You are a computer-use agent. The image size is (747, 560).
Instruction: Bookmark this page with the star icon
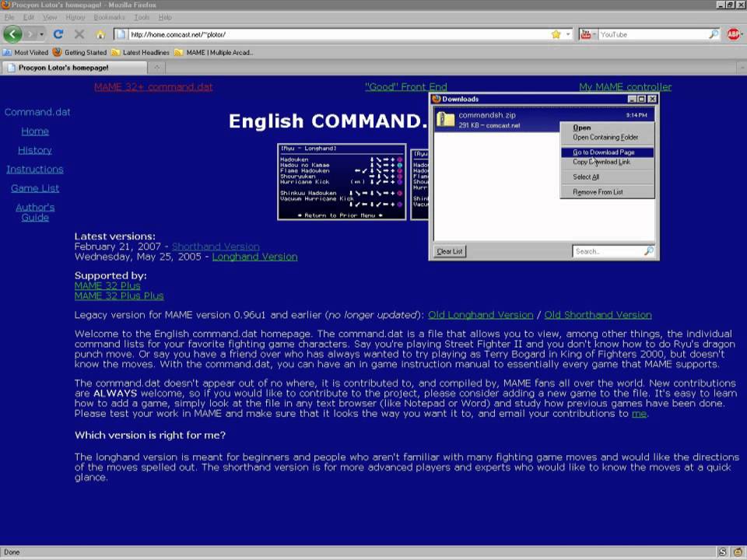click(x=556, y=34)
